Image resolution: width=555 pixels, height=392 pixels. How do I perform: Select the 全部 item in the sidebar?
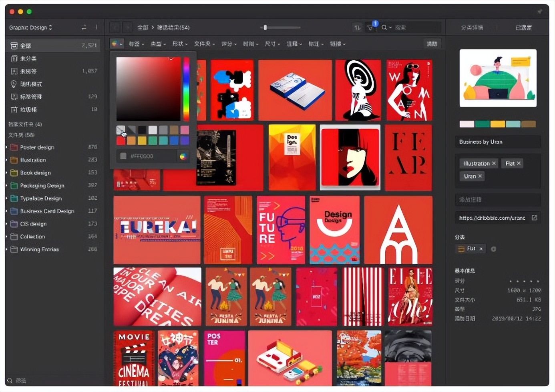pos(54,46)
